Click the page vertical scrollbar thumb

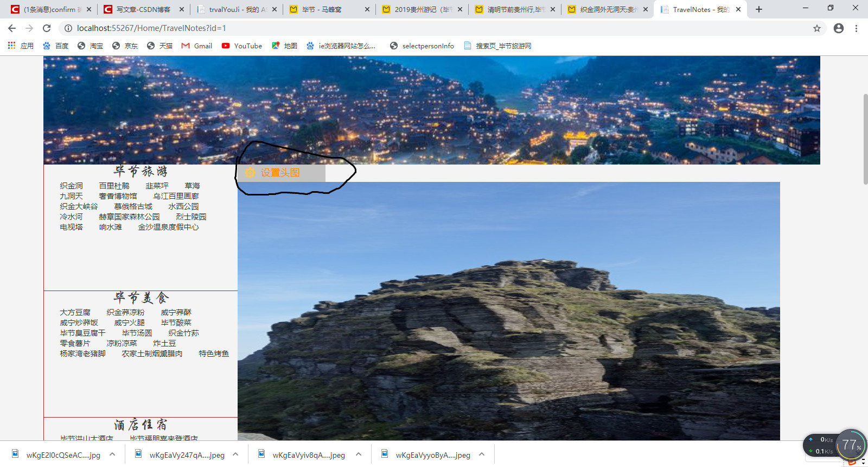tap(865, 140)
